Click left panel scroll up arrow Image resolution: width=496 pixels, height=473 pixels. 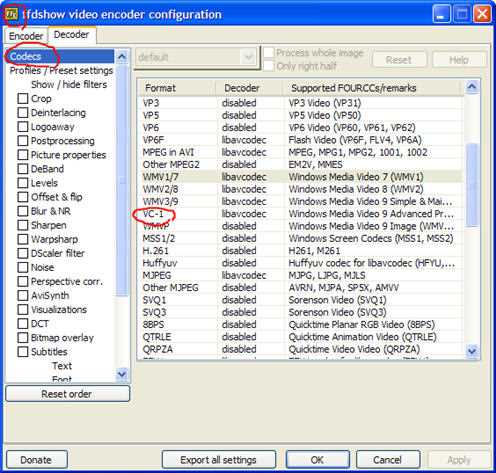click(x=122, y=57)
